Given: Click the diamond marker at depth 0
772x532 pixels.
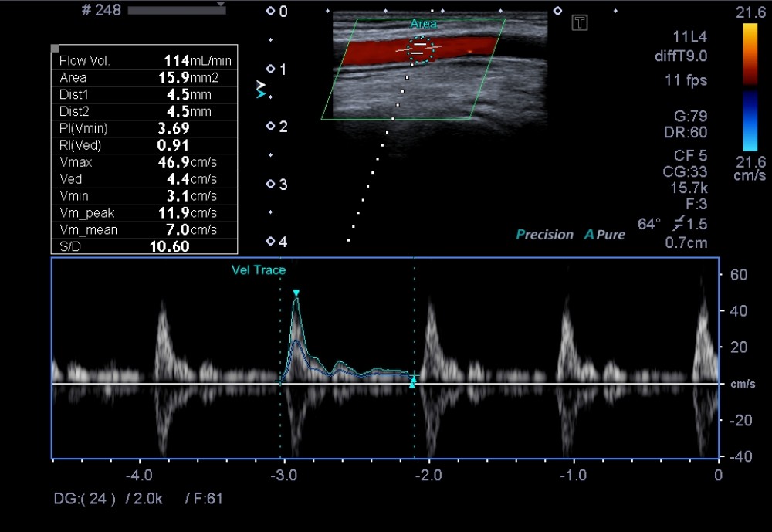Looking at the screenshot, I should (270, 12).
